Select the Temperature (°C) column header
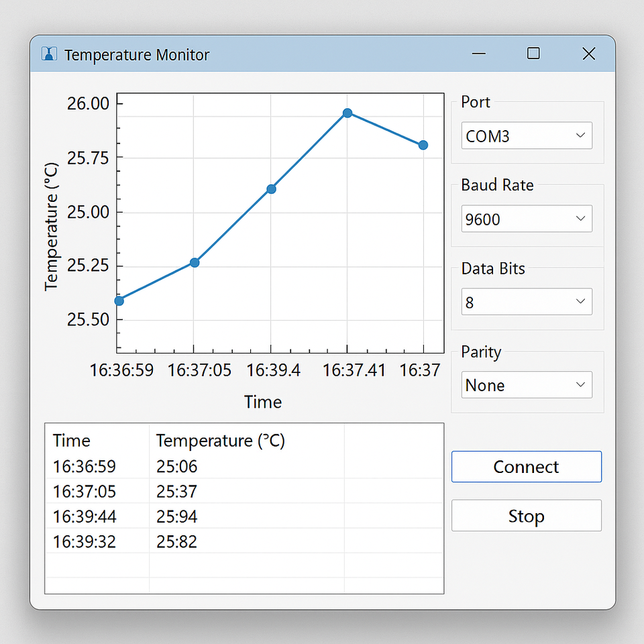This screenshot has width=644, height=644. coord(220,441)
